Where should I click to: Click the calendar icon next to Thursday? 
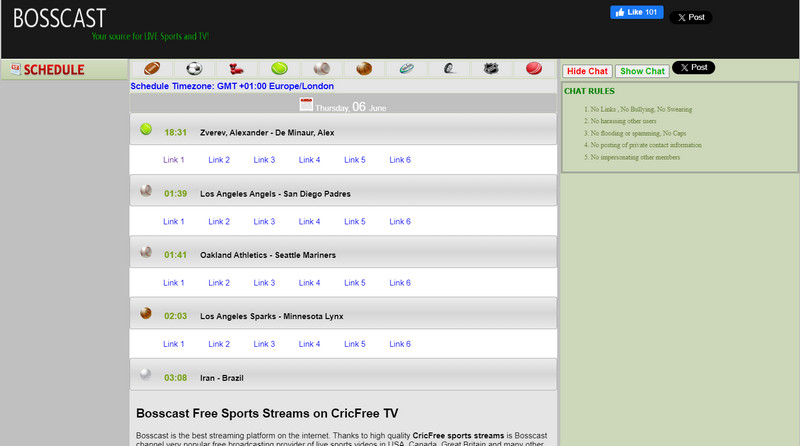pyautogui.click(x=306, y=104)
